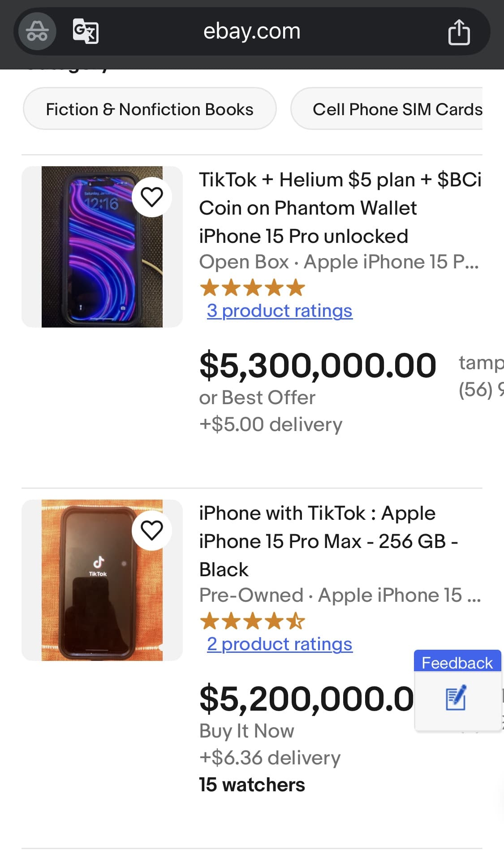The width and height of the screenshot is (504, 850).
Task: Favorite the TikTok Helium iPhone 15 Pro listing
Action: coord(152,197)
